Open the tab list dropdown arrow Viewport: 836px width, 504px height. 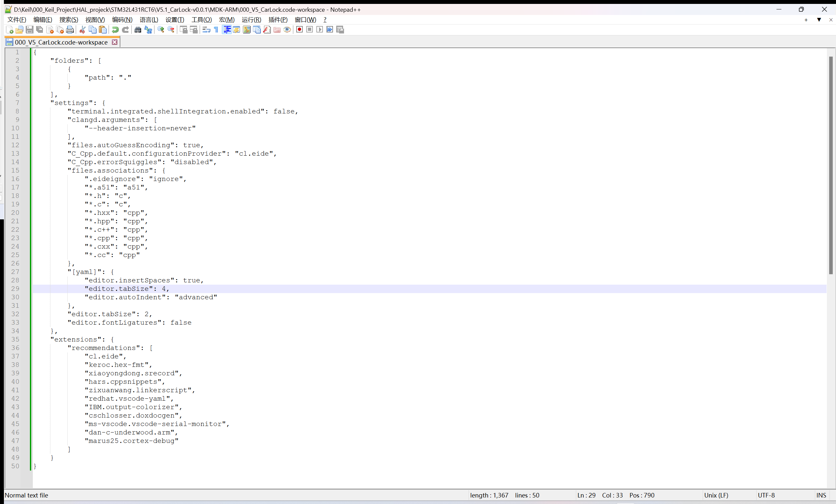819,20
